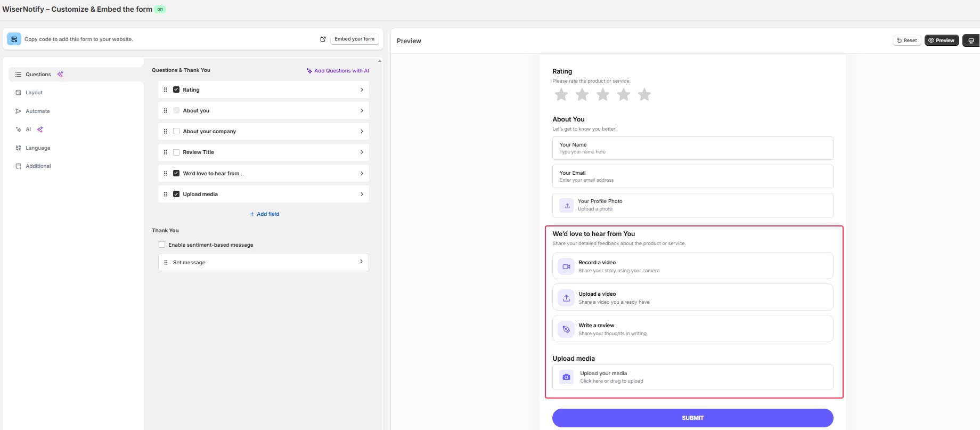
Task: Check Enable sentiment-based message
Action: click(162, 245)
